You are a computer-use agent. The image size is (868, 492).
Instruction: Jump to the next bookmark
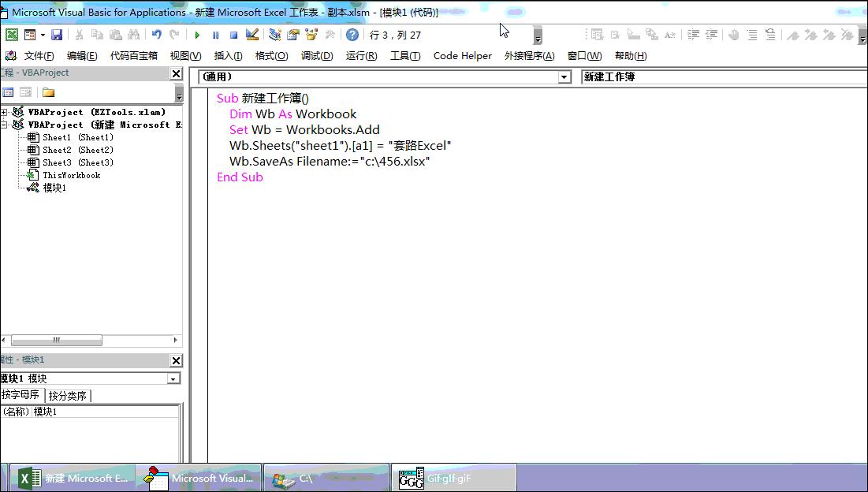(x=811, y=35)
